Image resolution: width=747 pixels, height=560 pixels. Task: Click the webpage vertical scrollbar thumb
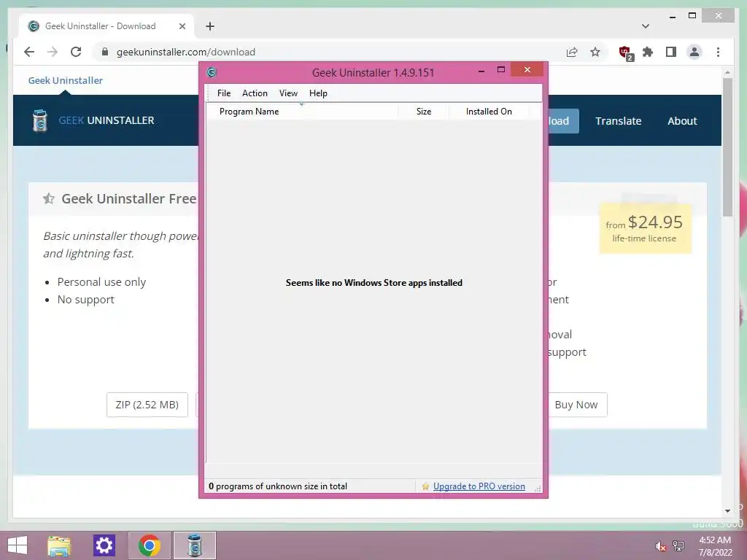(x=727, y=147)
